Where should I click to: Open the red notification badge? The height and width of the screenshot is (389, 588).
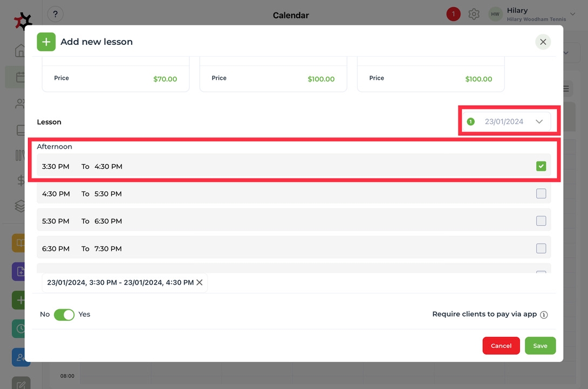453,15
